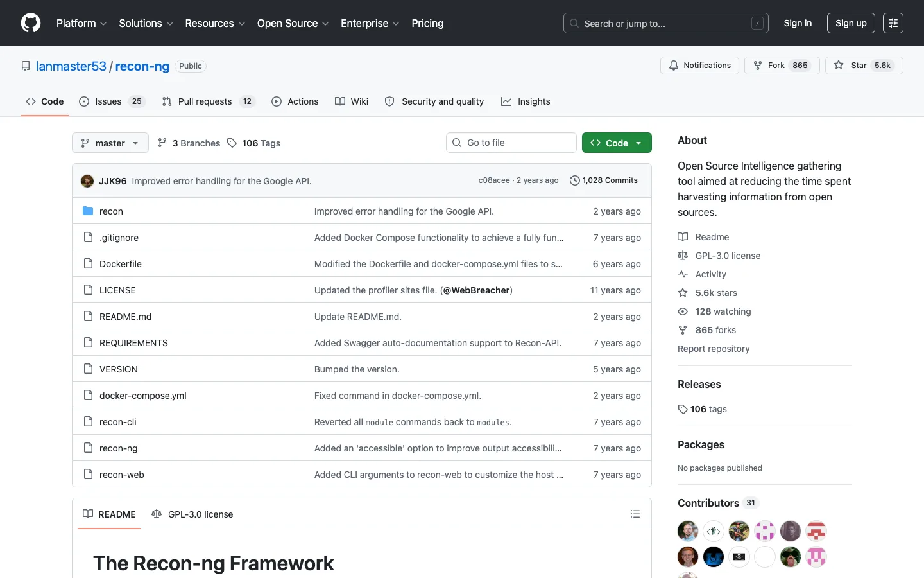
Task: Fork the repository
Action: (x=782, y=66)
